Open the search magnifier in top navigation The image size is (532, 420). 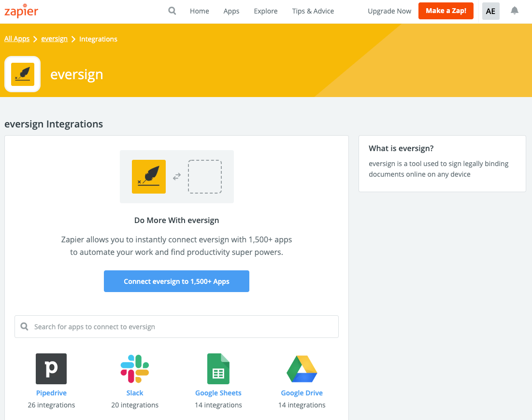[x=172, y=11]
